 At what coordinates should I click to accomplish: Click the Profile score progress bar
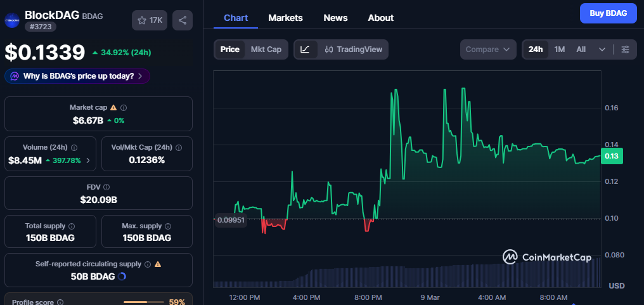(144, 302)
